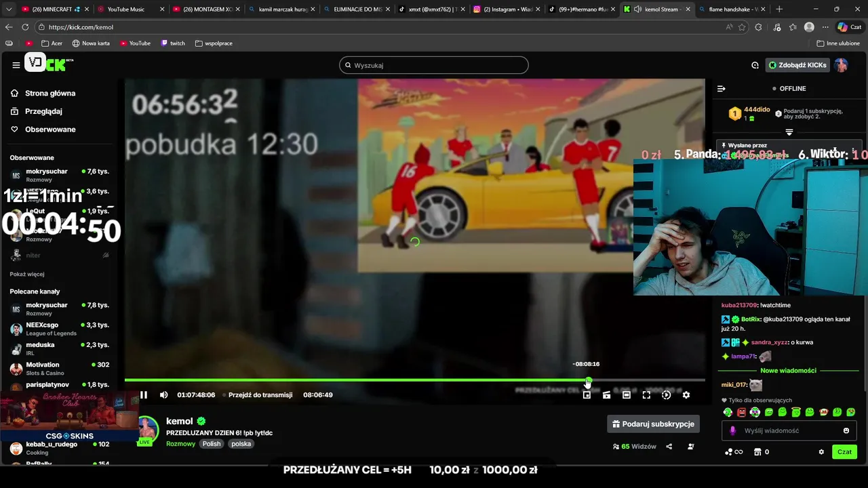The width and height of the screenshot is (868, 488).
Task: Open the emoji picker in chat input
Action: pos(846,431)
